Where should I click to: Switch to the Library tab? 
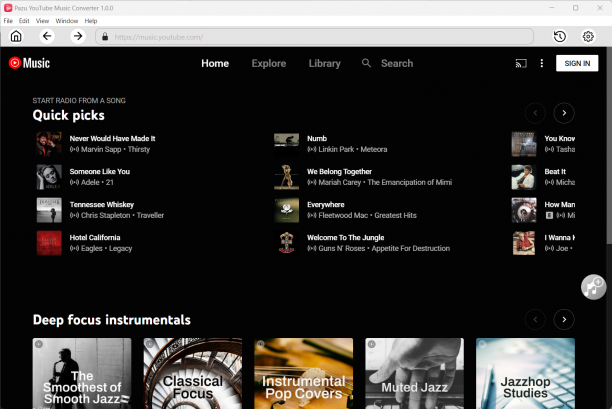(x=325, y=63)
